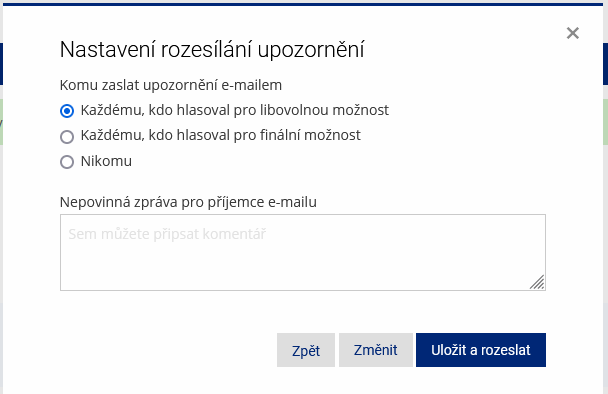608x394 pixels.
Task: Click label 'Každému, kdo hlasoval pro libovolnou možnost'
Action: 235,111
